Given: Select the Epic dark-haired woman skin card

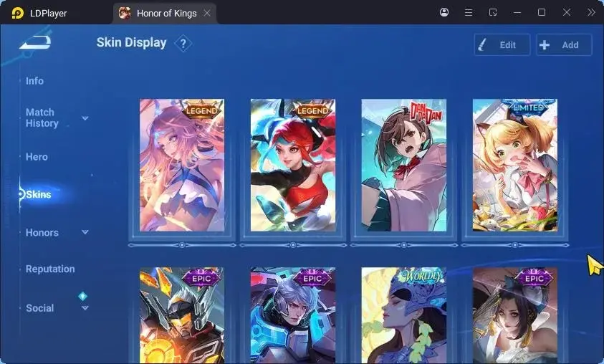Looking at the screenshot, I should [515, 315].
